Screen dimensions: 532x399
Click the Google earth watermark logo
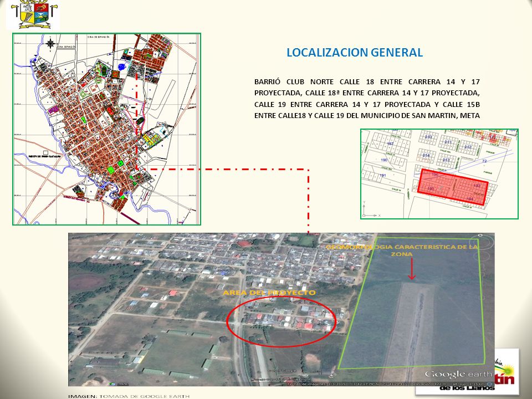(x=458, y=374)
